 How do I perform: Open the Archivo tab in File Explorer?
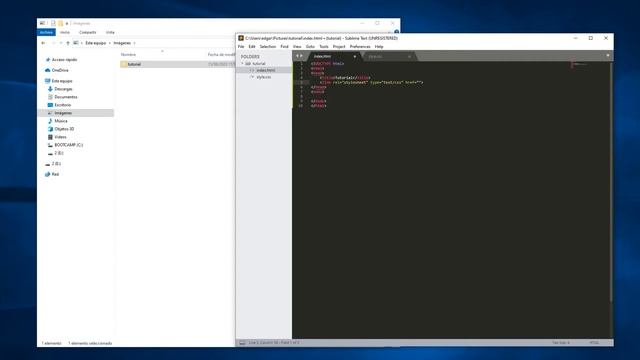(46, 32)
